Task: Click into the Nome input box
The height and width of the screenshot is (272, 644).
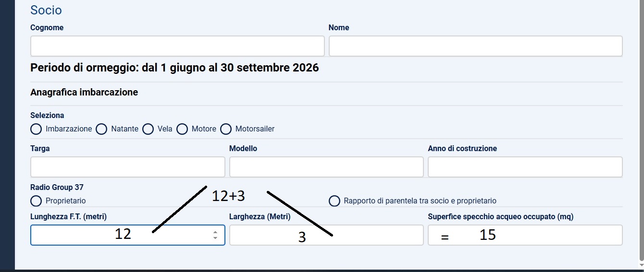Action: tap(475, 46)
